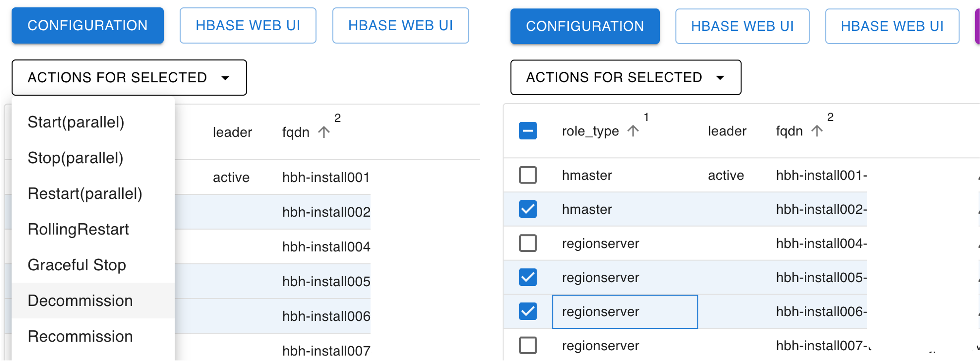Click hmaster cell in hbh-install001 row
980x361 pixels.
tap(587, 175)
